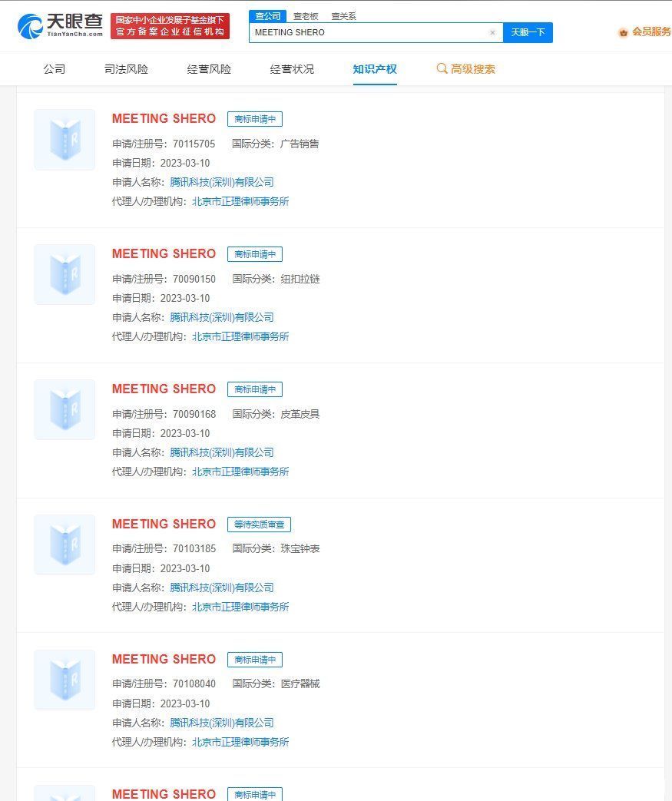Screen dimensions: 672x801
Task: Open 腾讯科技(深圳)有限公司 link in first result
Action: click(x=222, y=182)
